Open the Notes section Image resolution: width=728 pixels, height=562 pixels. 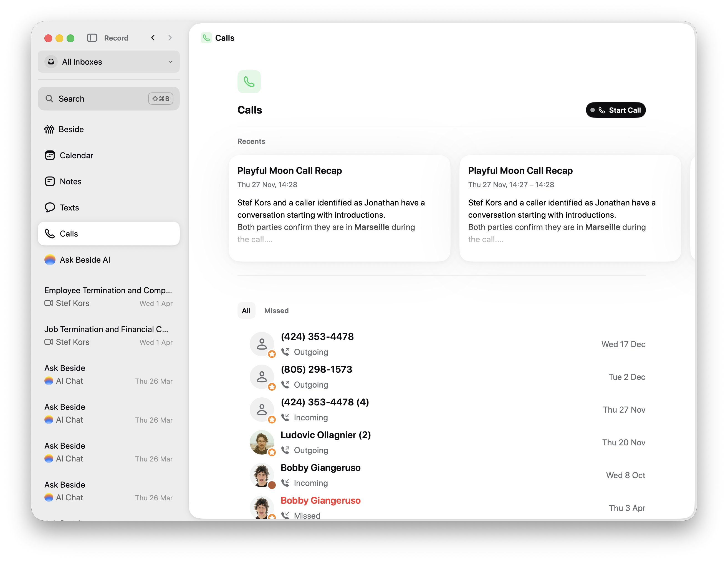70,181
